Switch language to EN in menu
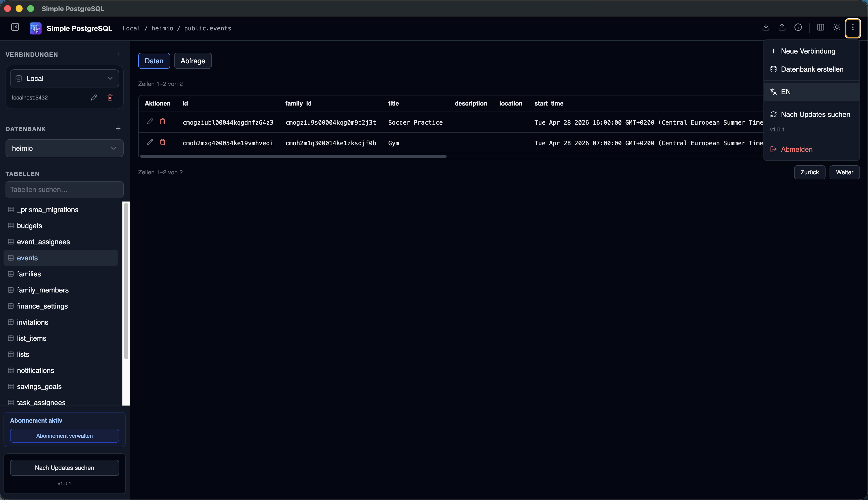Image resolution: width=868 pixels, height=500 pixels. [x=812, y=92]
